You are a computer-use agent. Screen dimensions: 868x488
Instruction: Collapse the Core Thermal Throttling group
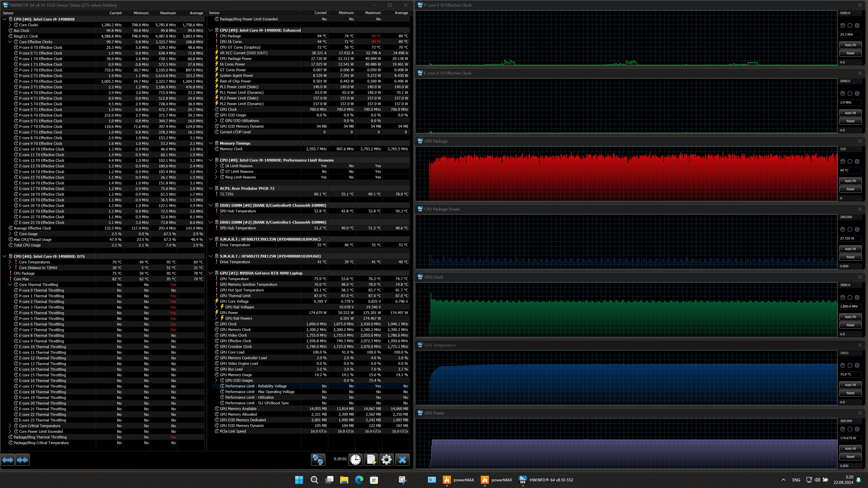pos(10,284)
